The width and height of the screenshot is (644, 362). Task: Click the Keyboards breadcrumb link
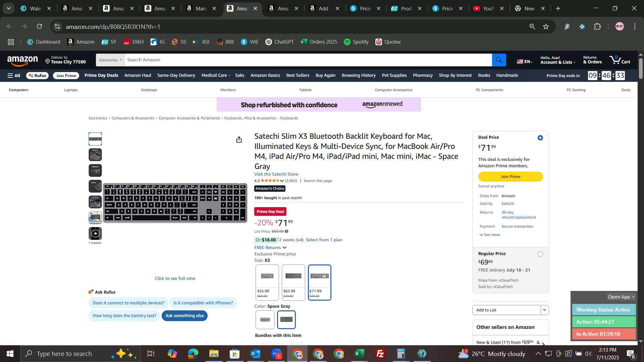[289, 118]
